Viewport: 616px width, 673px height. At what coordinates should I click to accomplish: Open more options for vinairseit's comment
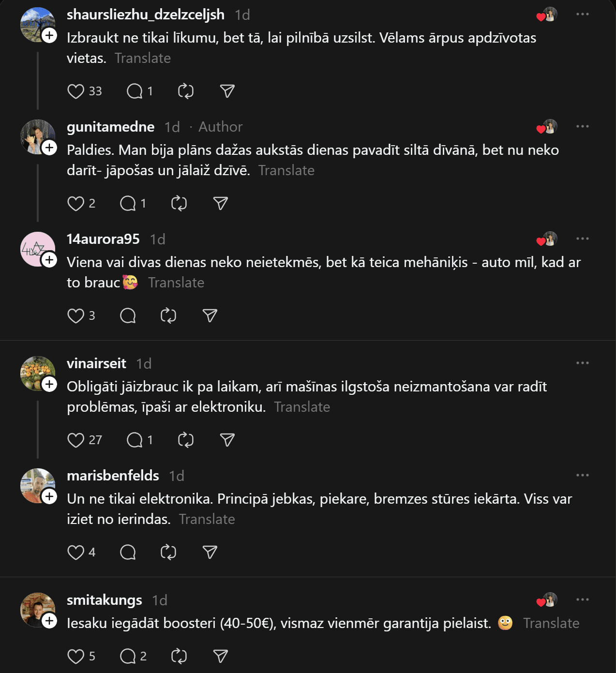(583, 363)
